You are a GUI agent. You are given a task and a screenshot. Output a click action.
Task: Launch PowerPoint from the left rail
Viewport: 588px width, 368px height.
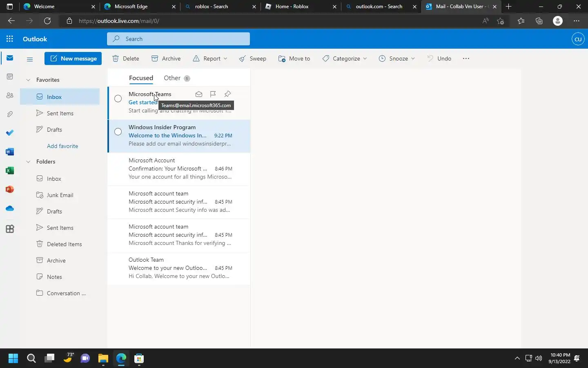click(10, 189)
